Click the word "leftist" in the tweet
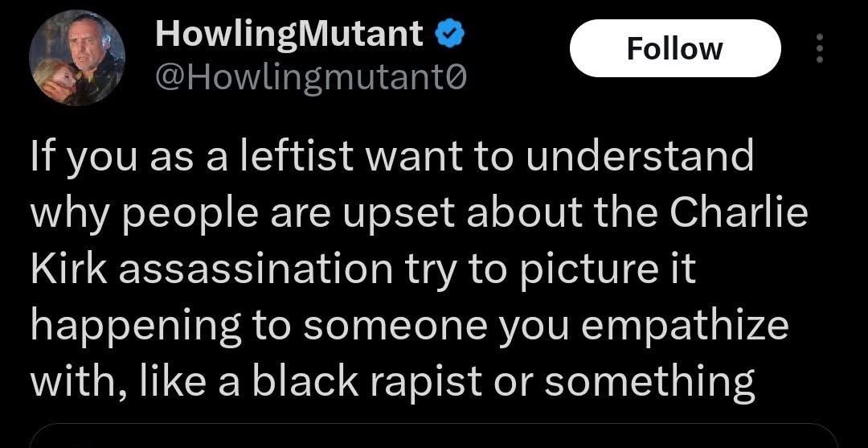The width and height of the screenshot is (868, 448). pos(296,155)
